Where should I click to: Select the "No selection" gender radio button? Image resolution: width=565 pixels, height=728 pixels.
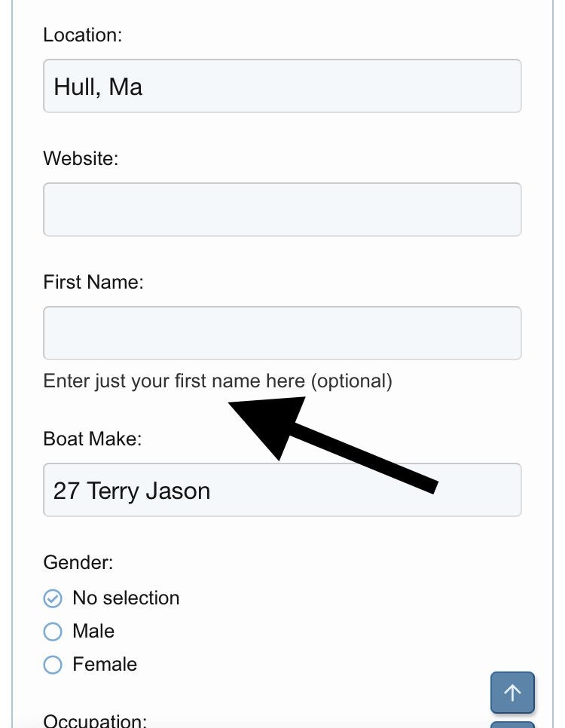[x=53, y=598]
